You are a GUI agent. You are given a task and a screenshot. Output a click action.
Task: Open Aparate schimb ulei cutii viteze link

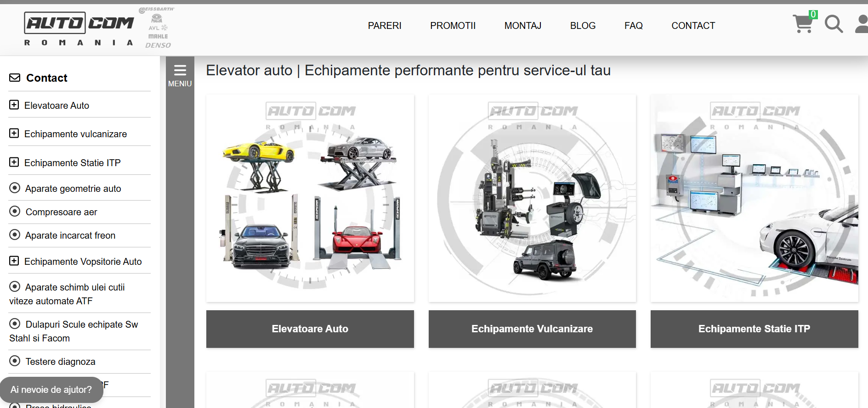coord(67,294)
